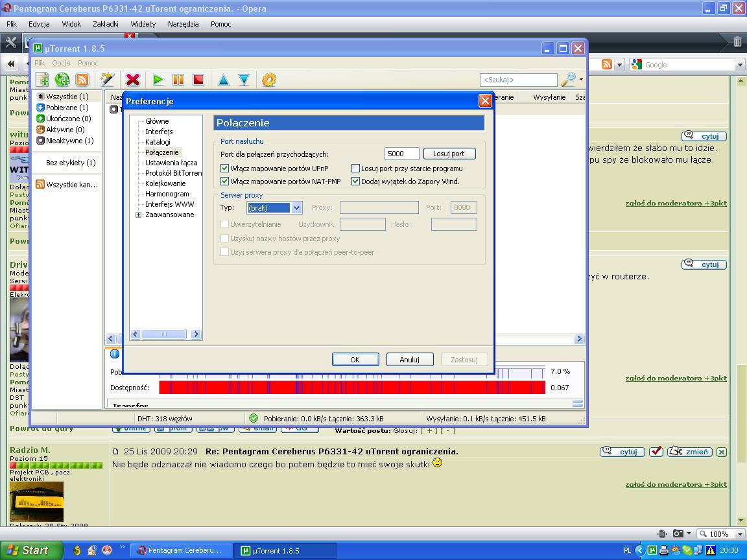Click the uTorrent <Szukaj> search field
Viewport: 747px width, 560px height.
click(x=518, y=80)
